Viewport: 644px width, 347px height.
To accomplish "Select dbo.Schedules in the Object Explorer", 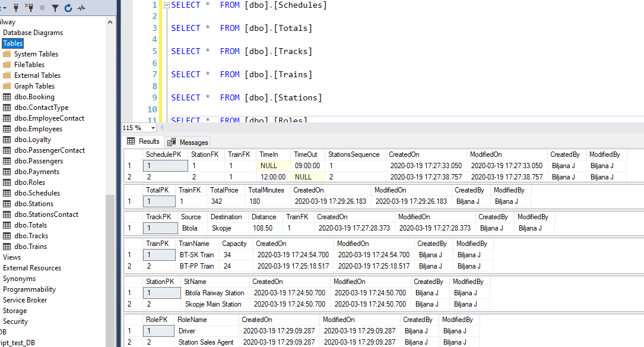I will pos(37,193).
